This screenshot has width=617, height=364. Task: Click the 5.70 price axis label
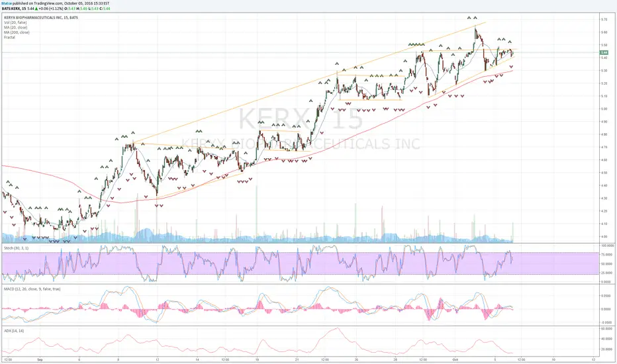[x=604, y=19]
